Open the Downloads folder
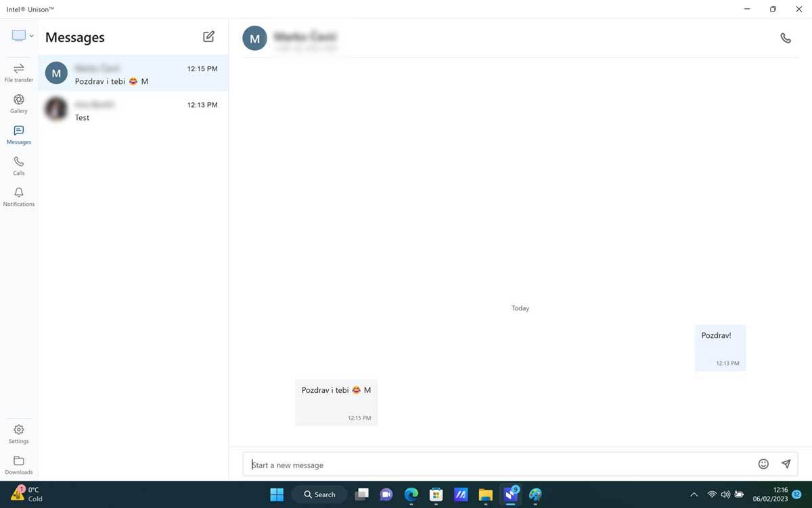812x508 pixels. (x=19, y=465)
